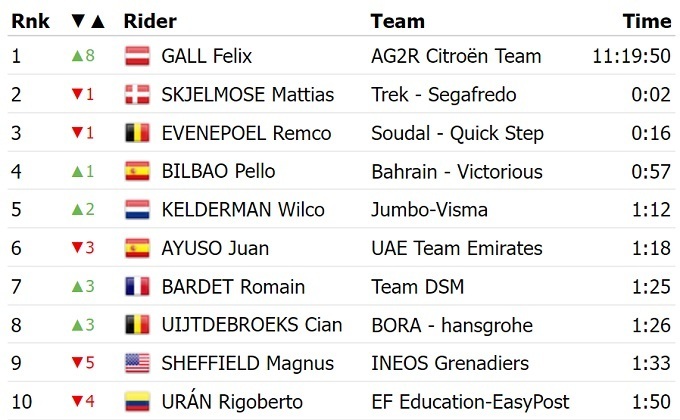The height and width of the screenshot is (420, 680).
Task: Sort the table by Time column
Action: pyautogui.click(x=646, y=21)
